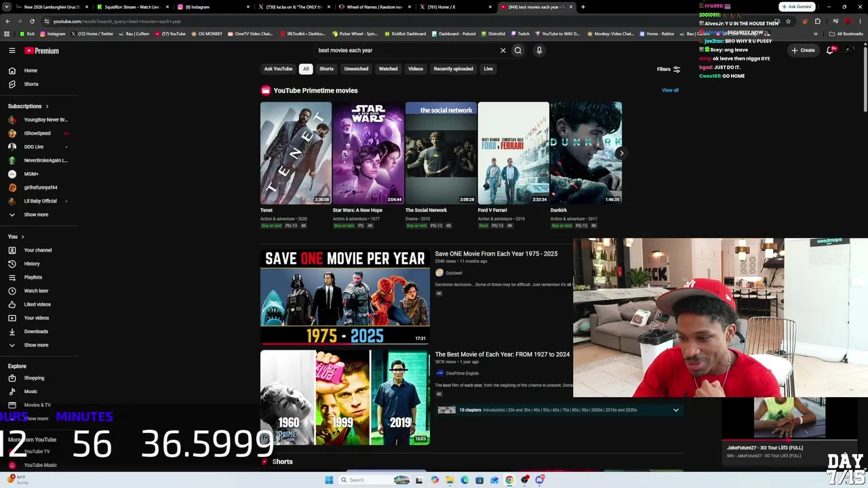Screen dimensions: 868x488
Task: Bookmark this page with the star icon
Action: (x=788, y=21)
